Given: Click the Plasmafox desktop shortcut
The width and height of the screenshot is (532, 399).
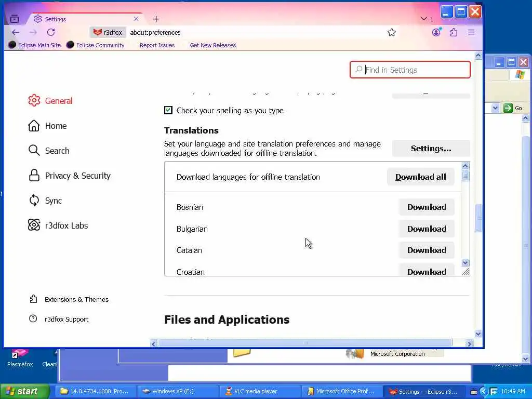Looking at the screenshot, I should (x=20, y=358).
